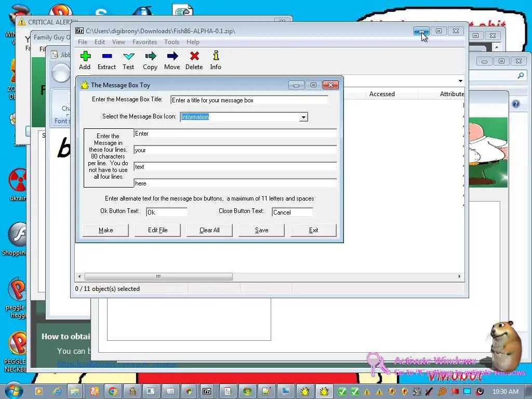
Task: Open the Edit menu in 7-Zip
Action: point(99,42)
